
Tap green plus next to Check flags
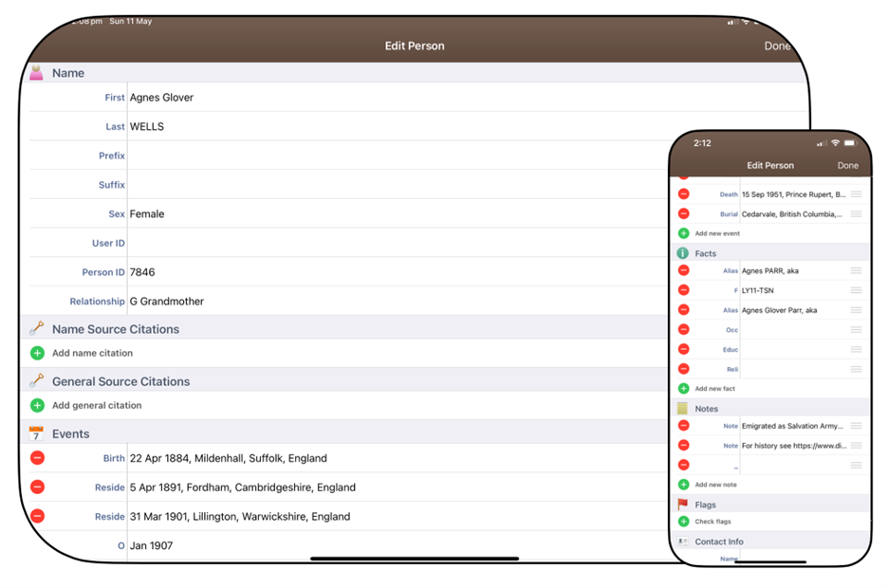683,522
